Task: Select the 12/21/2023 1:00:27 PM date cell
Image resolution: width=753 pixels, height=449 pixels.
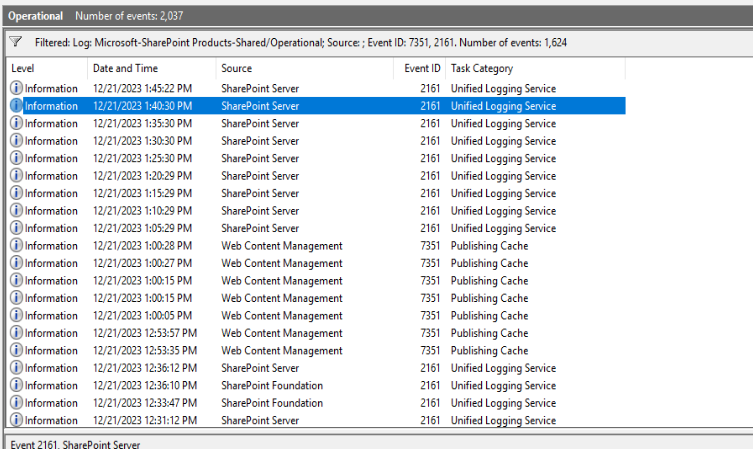Action: (142, 263)
